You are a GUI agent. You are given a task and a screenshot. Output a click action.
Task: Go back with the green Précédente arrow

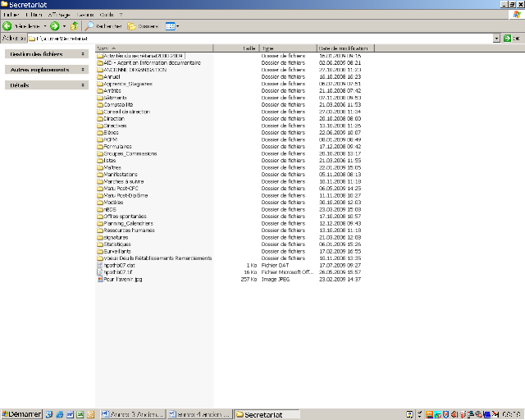tap(7, 26)
